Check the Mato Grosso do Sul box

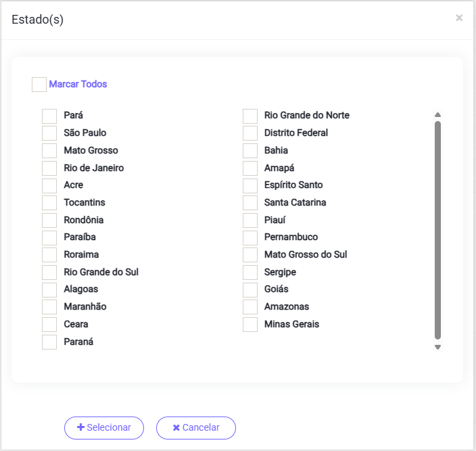point(250,255)
